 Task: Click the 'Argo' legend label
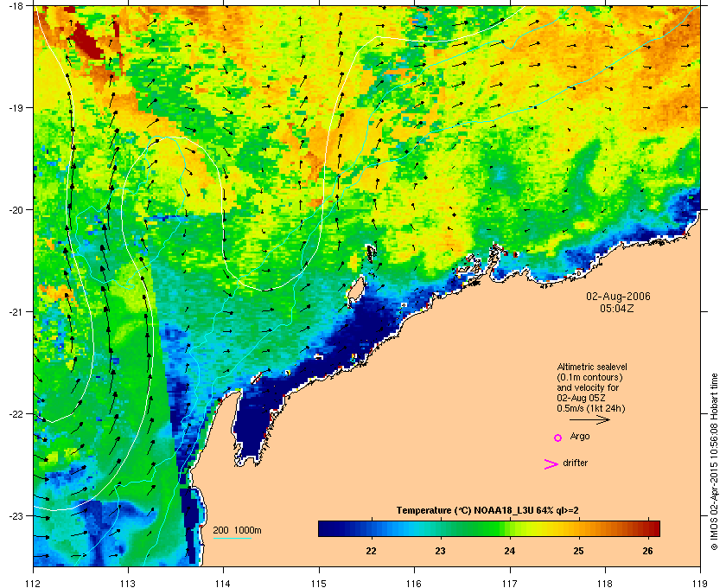point(580,437)
